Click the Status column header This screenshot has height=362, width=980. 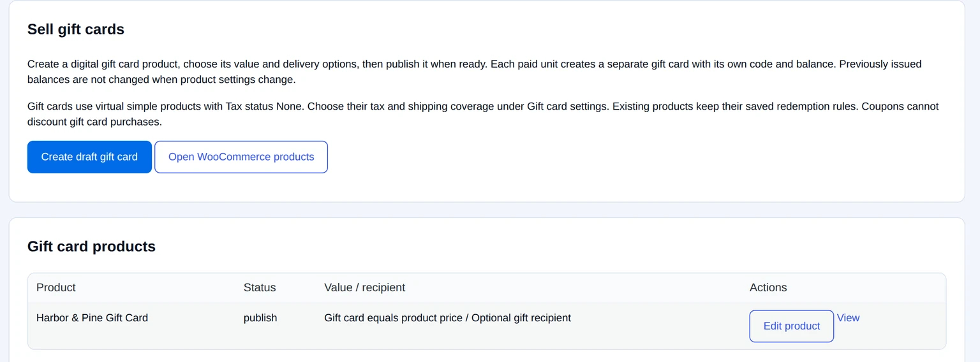pos(260,287)
